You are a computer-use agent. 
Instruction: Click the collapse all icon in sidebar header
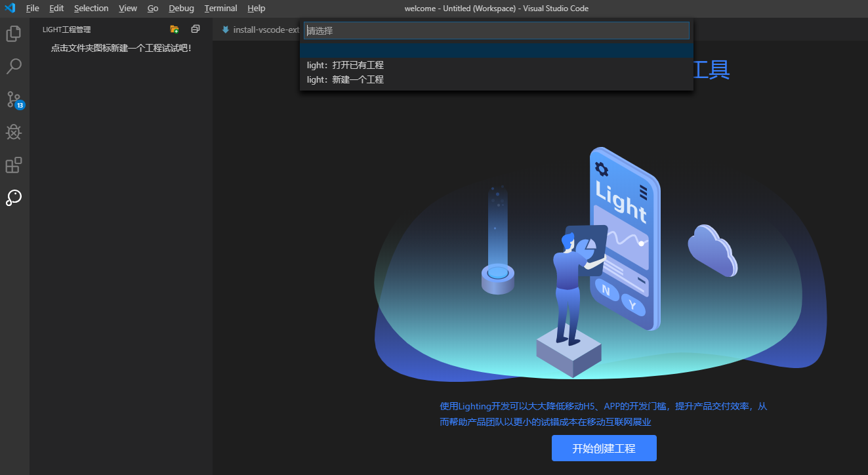(x=195, y=30)
